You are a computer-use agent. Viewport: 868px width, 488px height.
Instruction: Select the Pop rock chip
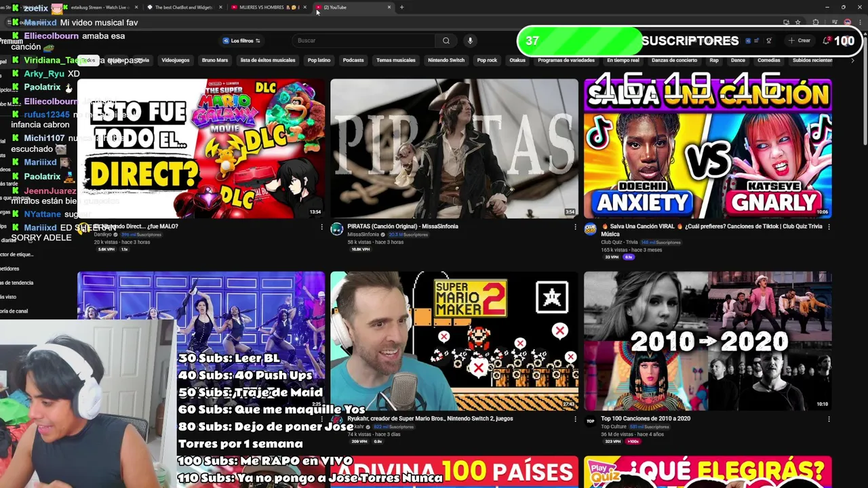click(x=487, y=60)
